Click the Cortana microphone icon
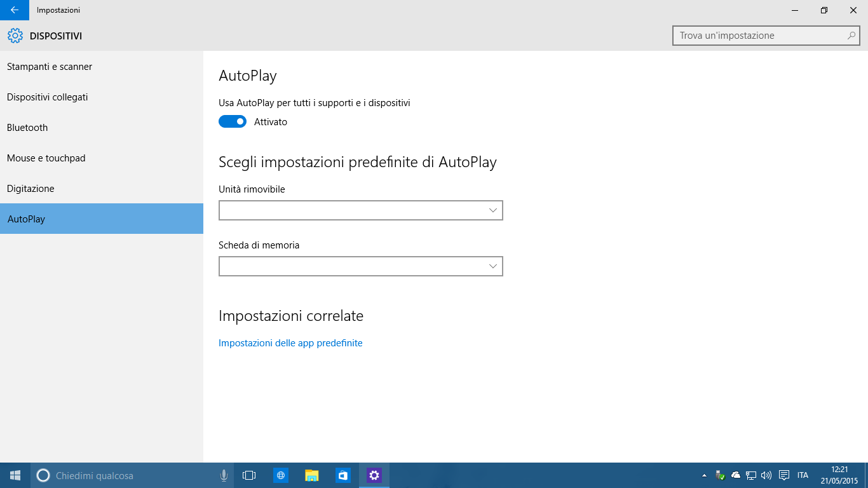Viewport: 868px width, 488px height. pyautogui.click(x=224, y=475)
